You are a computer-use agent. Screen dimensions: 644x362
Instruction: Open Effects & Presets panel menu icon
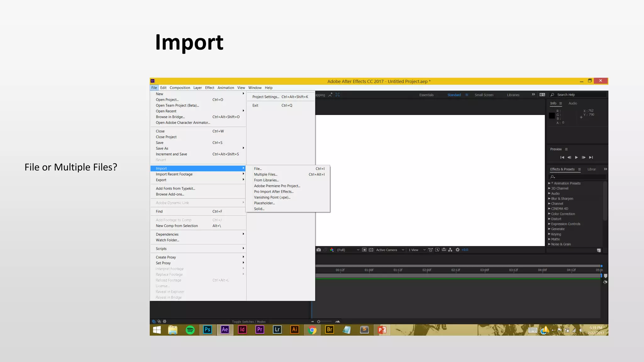[x=579, y=169]
